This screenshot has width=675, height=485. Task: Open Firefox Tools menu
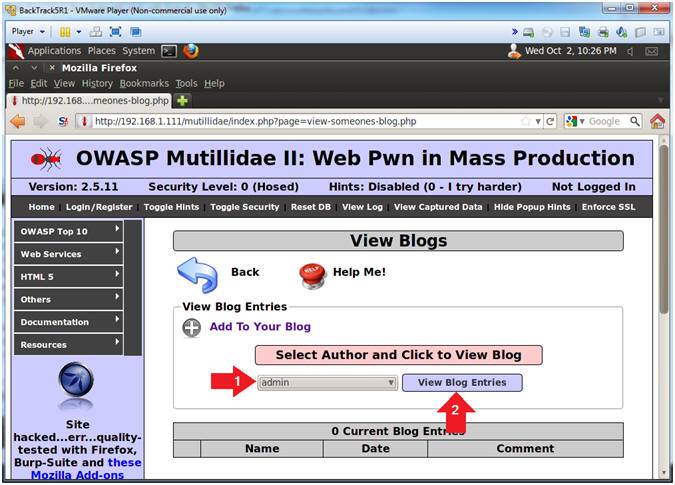[186, 83]
